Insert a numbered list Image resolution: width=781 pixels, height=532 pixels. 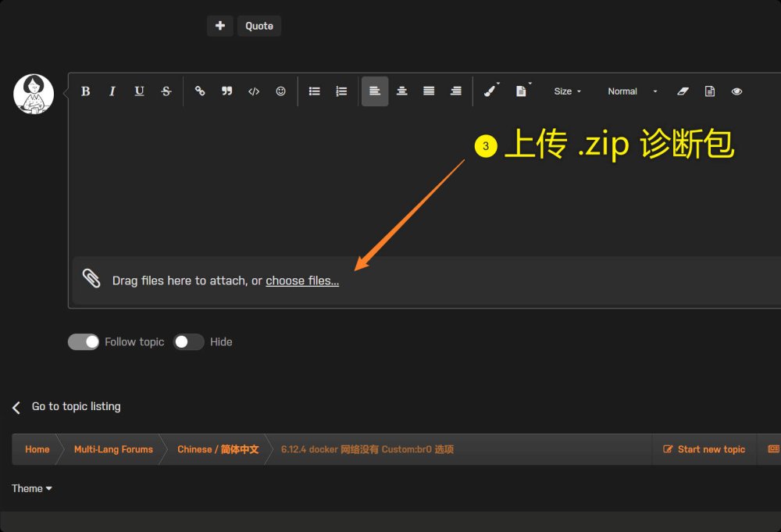coord(341,91)
